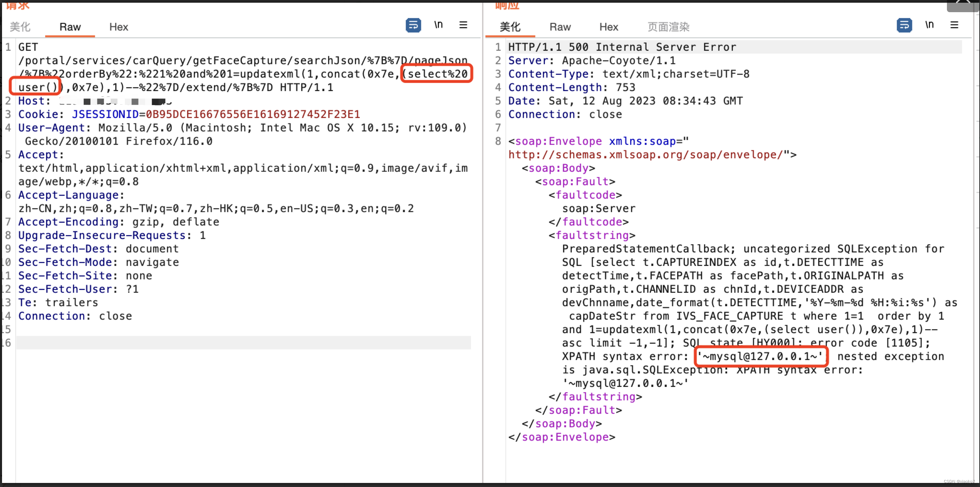Image resolution: width=980 pixels, height=487 pixels.
Task: Open hamburger options menu in request panel
Action: tap(463, 25)
